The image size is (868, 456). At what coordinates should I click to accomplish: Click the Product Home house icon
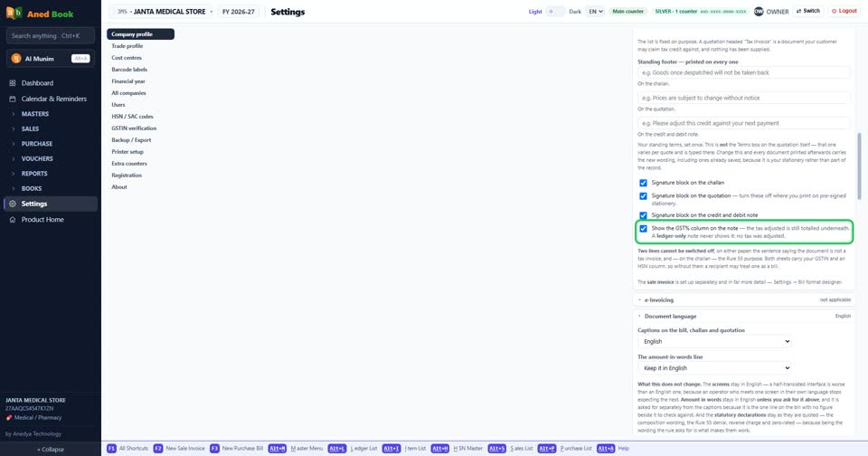coord(13,220)
